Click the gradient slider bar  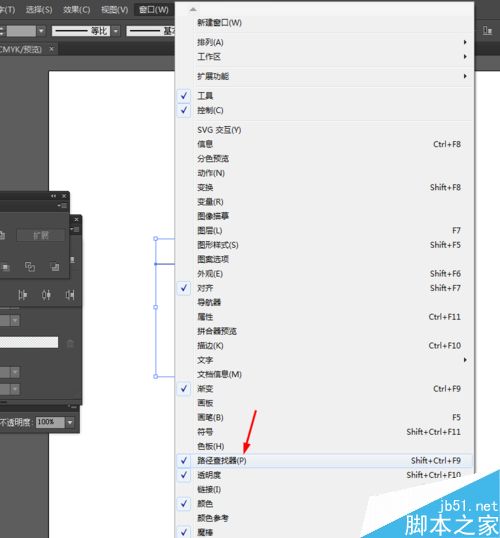click(29, 342)
